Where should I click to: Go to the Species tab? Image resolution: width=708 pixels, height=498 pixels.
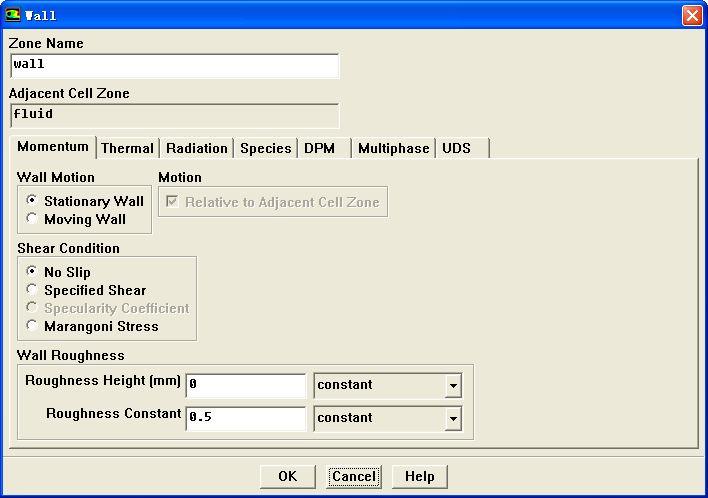[265, 148]
